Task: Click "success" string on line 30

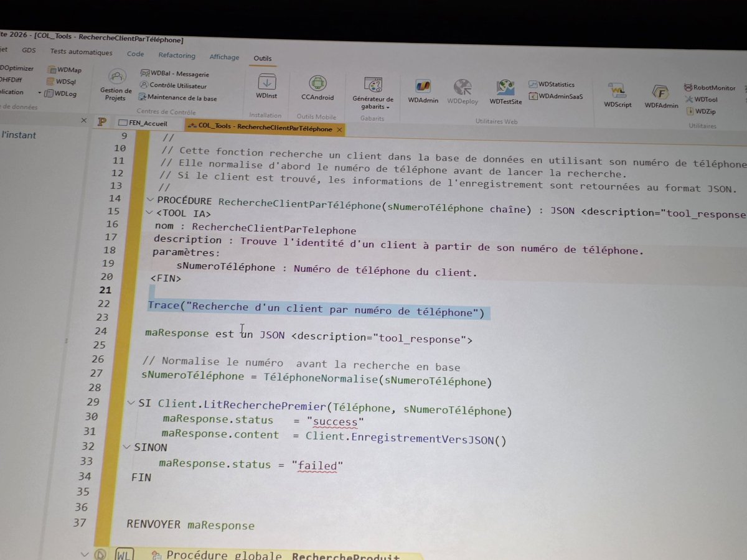Action: click(x=335, y=422)
